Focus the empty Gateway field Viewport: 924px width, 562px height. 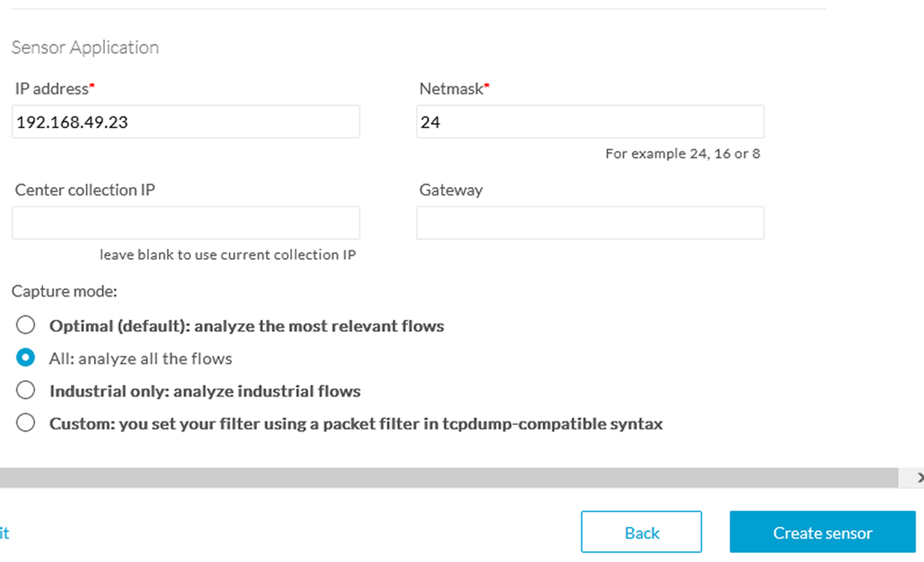pyautogui.click(x=589, y=223)
